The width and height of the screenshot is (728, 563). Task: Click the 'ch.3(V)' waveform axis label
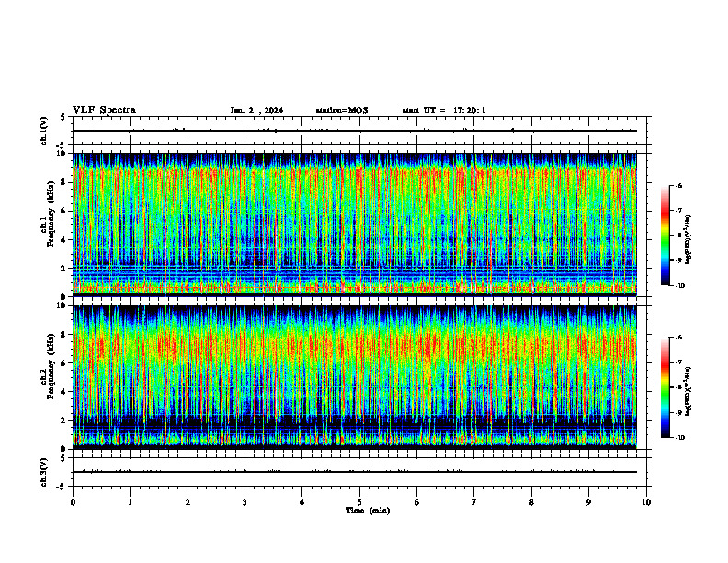(x=43, y=472)
